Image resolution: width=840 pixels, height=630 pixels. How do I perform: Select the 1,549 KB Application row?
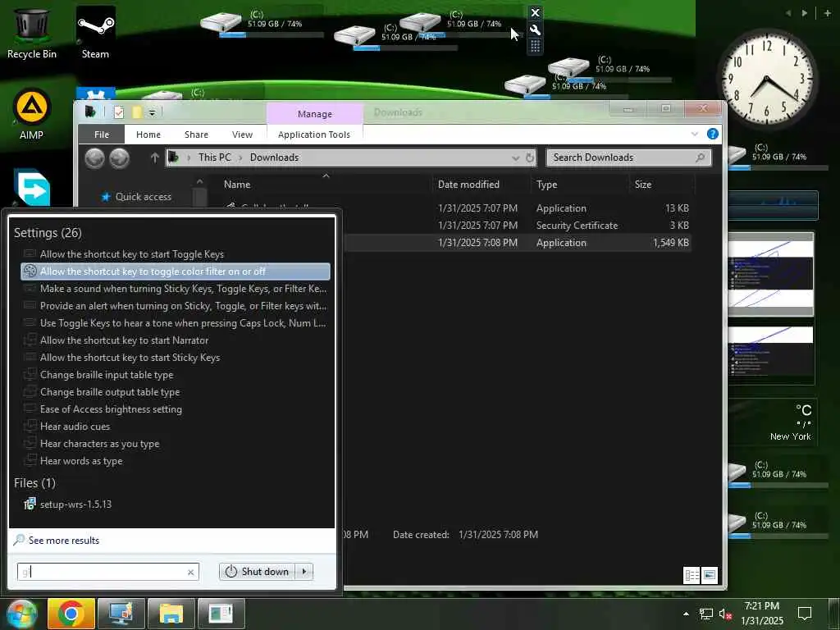(516, 243)
